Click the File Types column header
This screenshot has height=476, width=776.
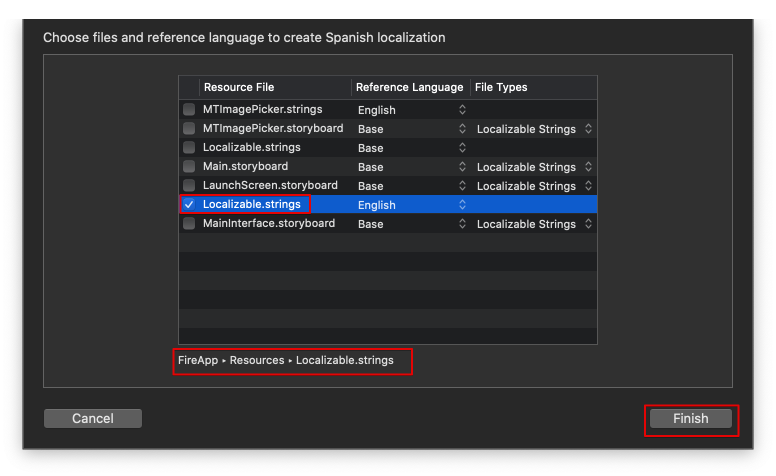tap(501, 87)
